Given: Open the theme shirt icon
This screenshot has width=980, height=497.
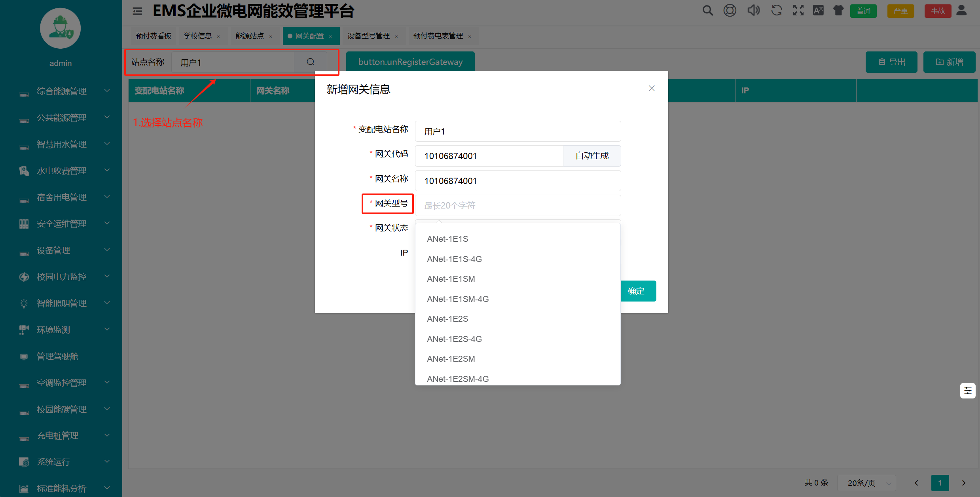Looking at the screenshot, I should pyautogui.click(x=838, y=11).
